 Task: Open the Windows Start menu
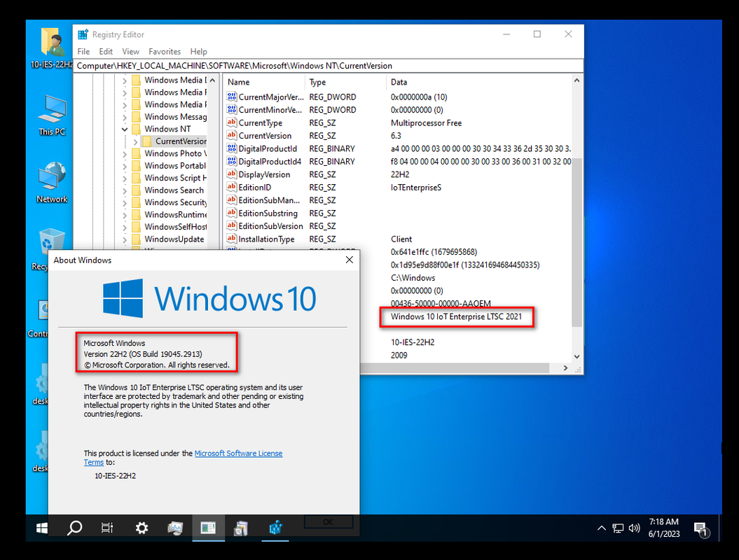tap(42, 528)
